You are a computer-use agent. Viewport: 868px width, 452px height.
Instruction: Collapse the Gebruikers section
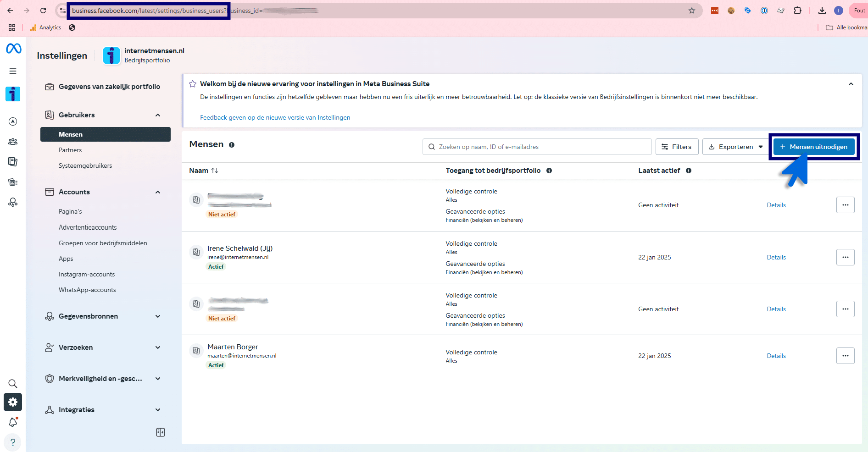(158, 115)
